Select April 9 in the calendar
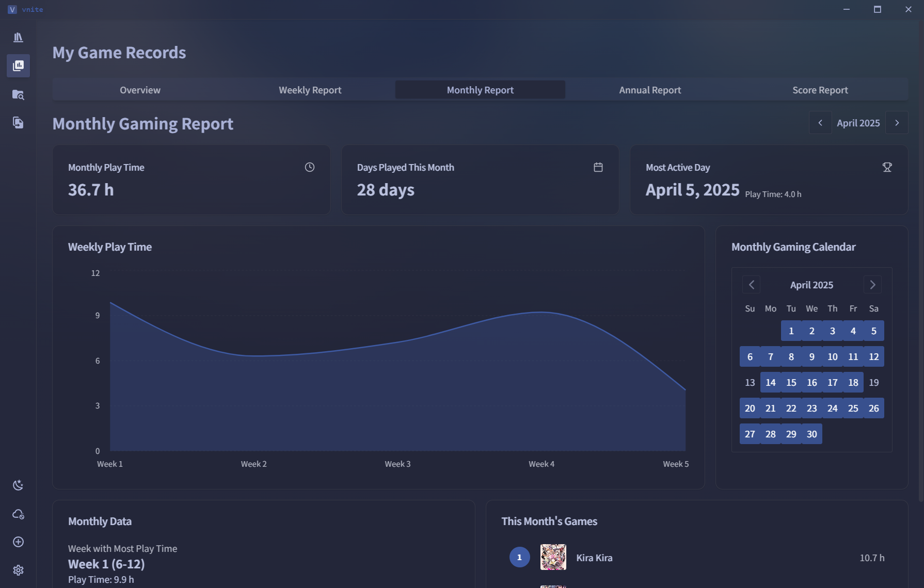The height and width of the screenshot is (588, 924). point(812,356)
